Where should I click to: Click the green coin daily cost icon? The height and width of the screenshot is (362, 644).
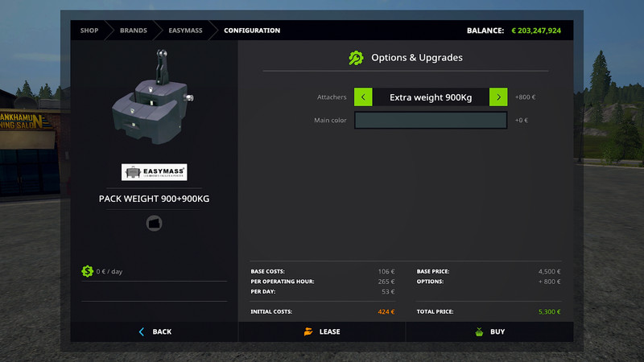87,271
